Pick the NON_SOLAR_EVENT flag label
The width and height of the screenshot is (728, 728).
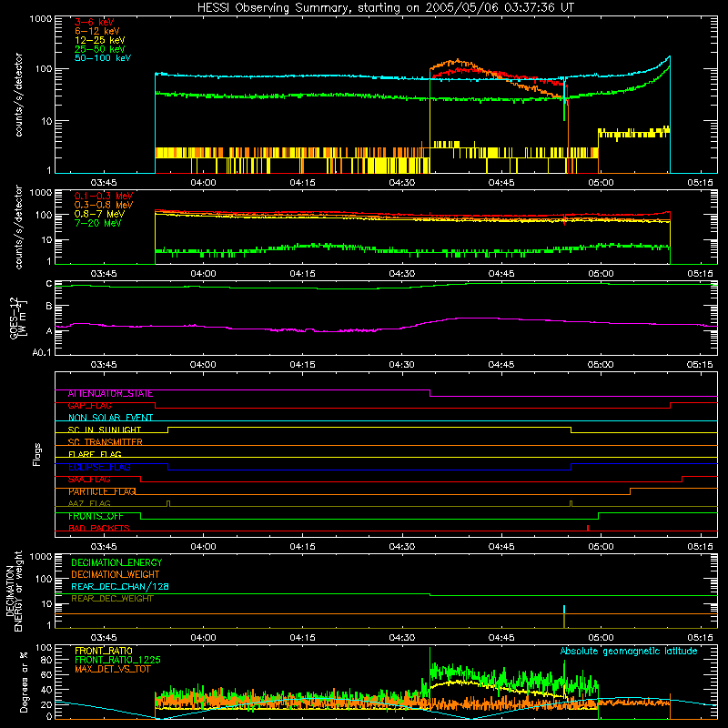point(110,418)
